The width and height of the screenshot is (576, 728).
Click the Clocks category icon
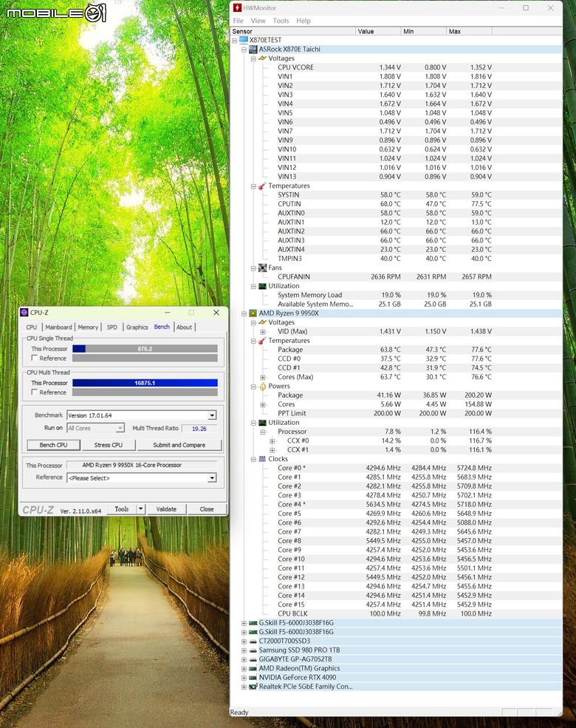coord(262,459)
